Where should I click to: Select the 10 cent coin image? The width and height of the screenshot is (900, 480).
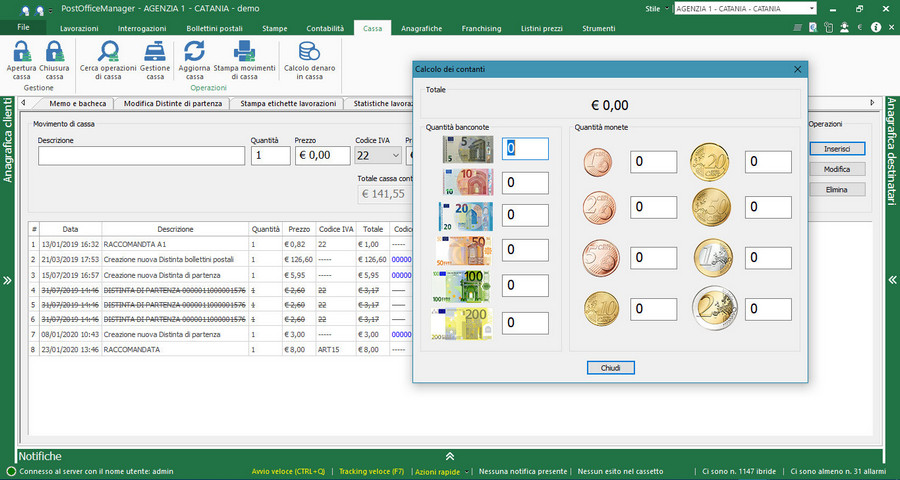(602, 309)
